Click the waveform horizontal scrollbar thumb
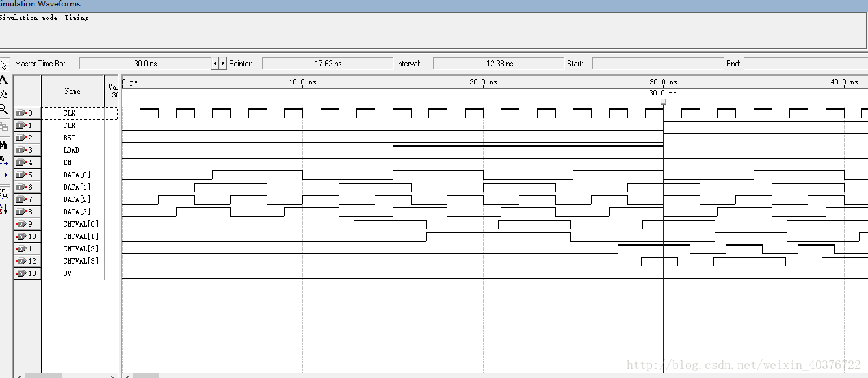 pyautogui.click(x=147, y=375)
